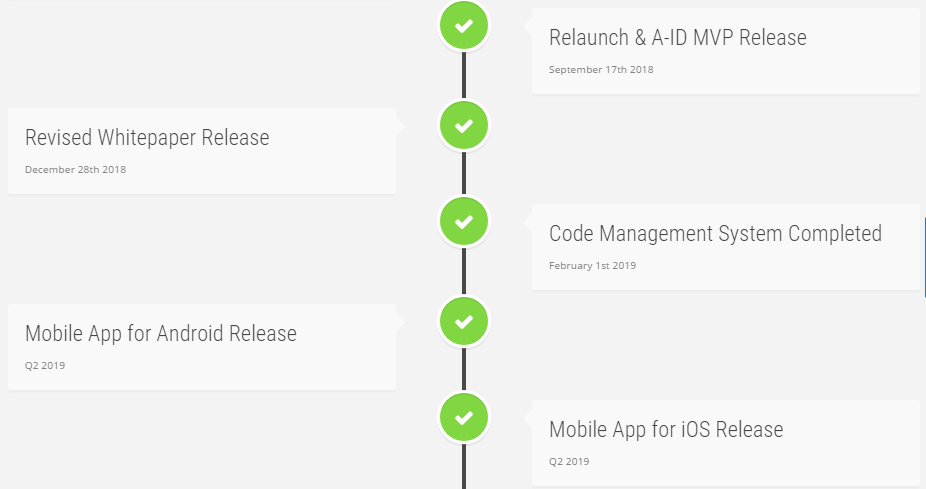Click the timeline line between Relaunch and Whitepaper markers
926x489 pixels.
tap(464, 75)
